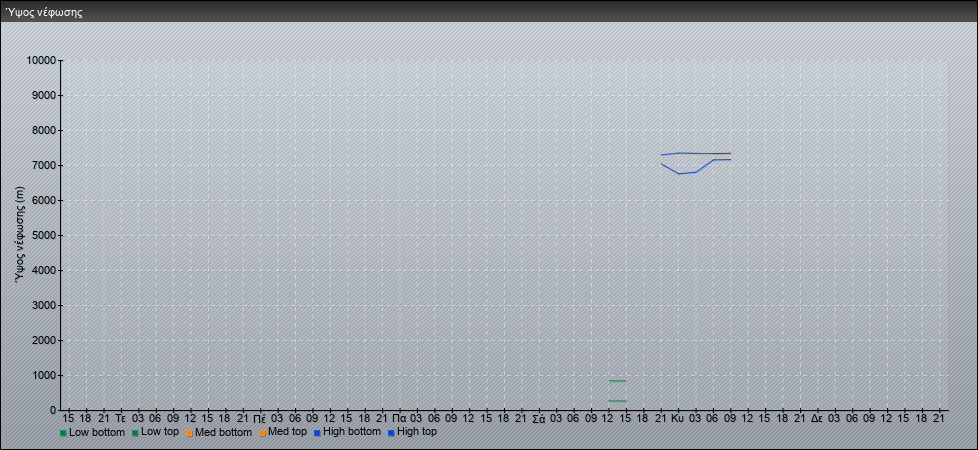Click the panel title Ύψος νέφωσης in the header bar

point(44,12)
